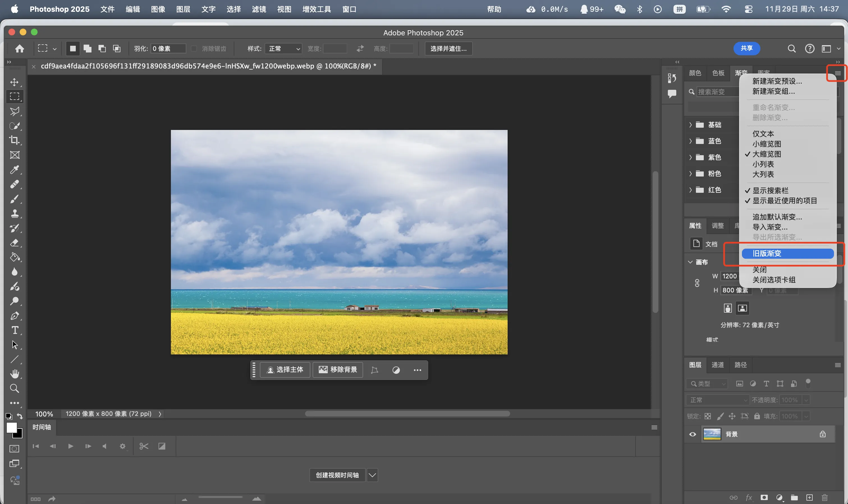
Task: Hide the 背景 layer with eye icon
Action: click(x=693, y=434)
